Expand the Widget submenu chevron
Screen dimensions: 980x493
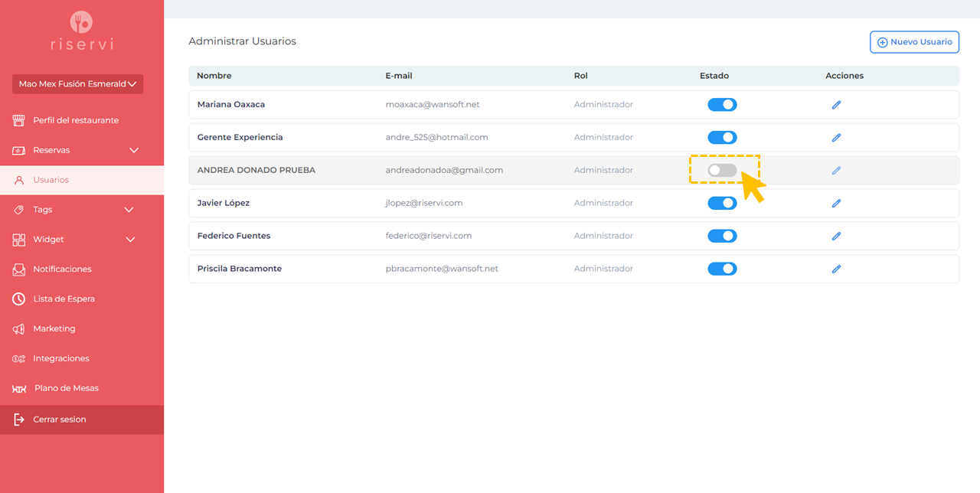click(130, 240)
